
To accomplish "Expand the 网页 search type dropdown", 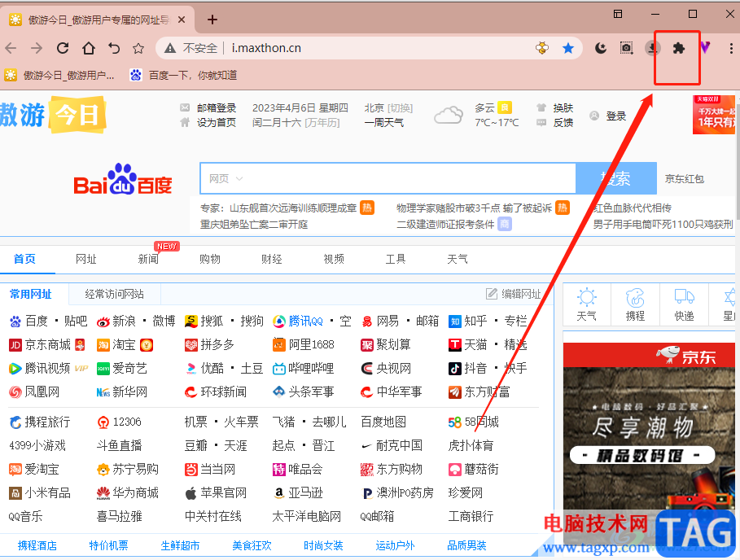I will pos(226,178).
